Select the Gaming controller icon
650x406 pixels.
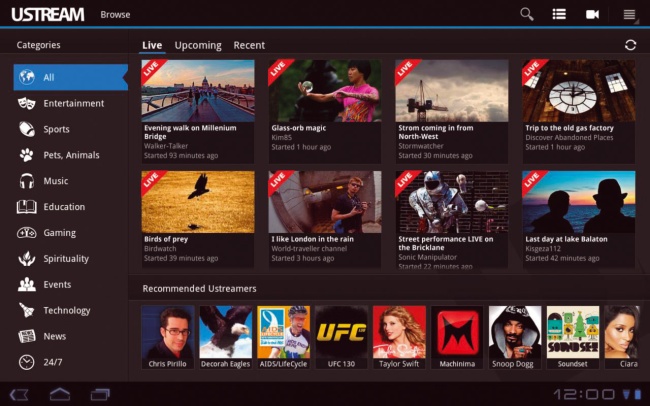click(x=27, y=233)
